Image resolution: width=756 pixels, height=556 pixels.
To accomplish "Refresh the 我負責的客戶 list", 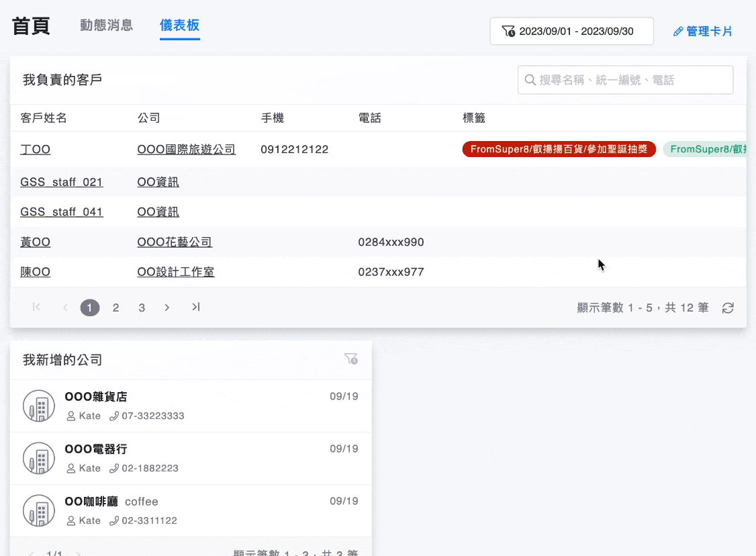I will 728,307.
